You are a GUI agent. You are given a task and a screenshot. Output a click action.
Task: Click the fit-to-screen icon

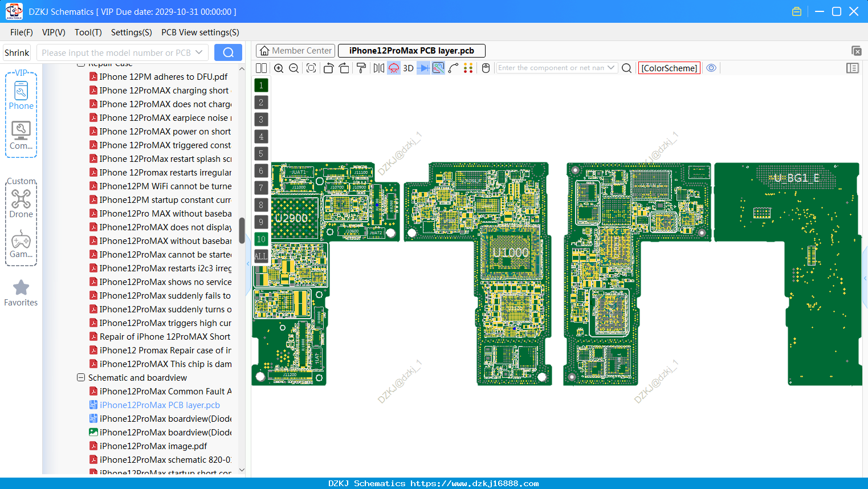311,68
